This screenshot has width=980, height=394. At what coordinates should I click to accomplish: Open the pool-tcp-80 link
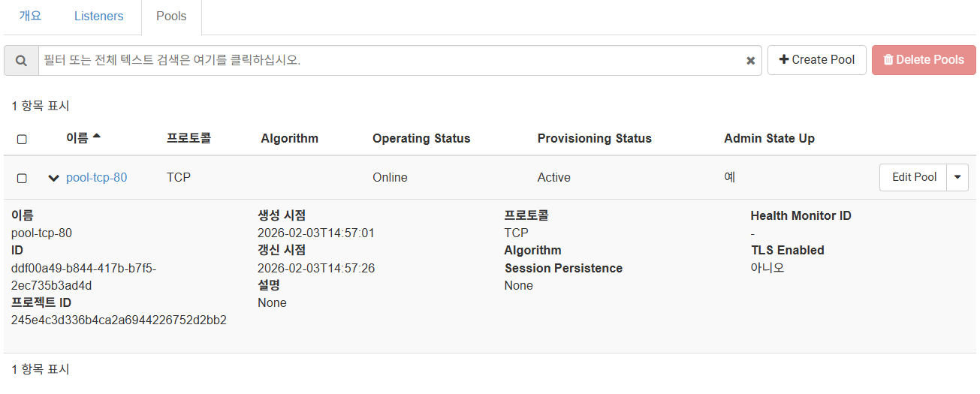point(97,178)
